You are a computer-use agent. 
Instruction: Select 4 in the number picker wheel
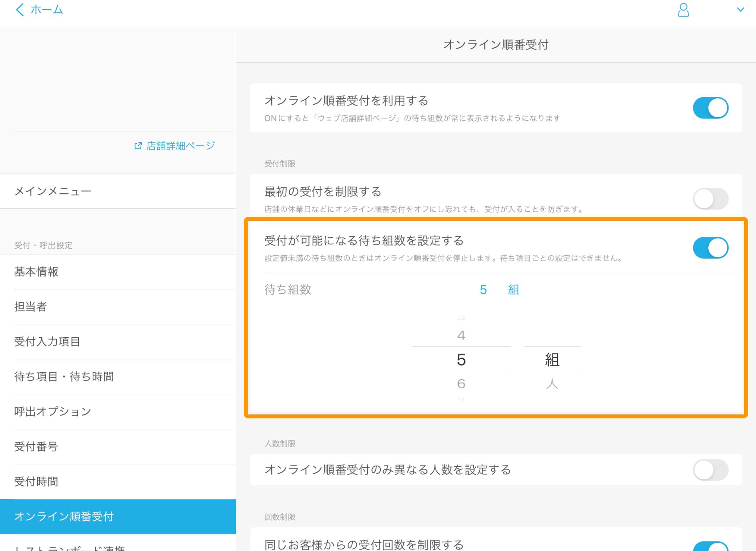pyautogui.click(x=461, y=335)
